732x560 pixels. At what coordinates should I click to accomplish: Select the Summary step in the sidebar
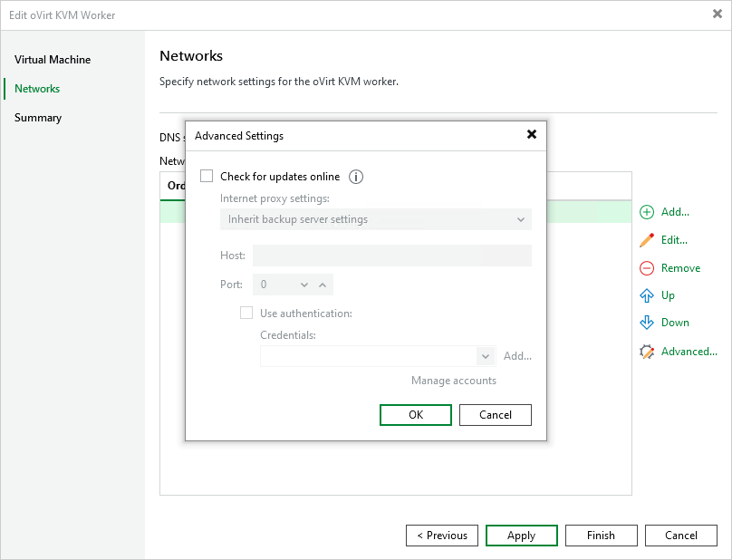coord(38,117)
